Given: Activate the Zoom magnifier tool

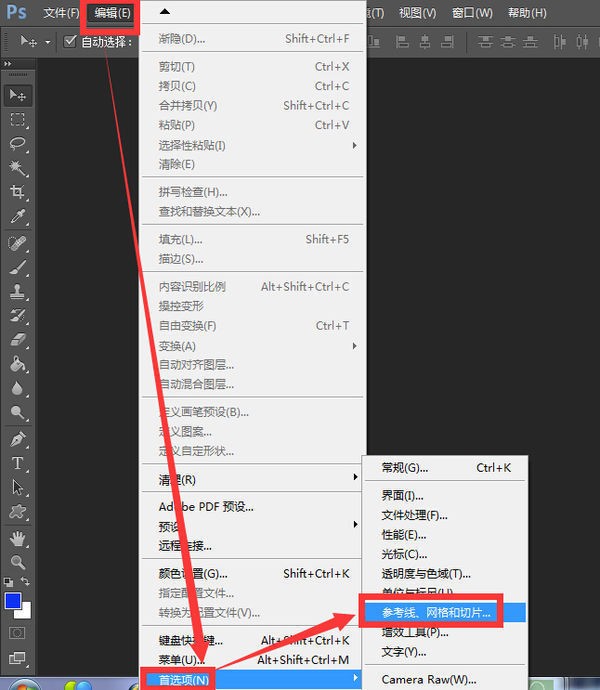Looking at the screenshot, I should pos(18,561).
